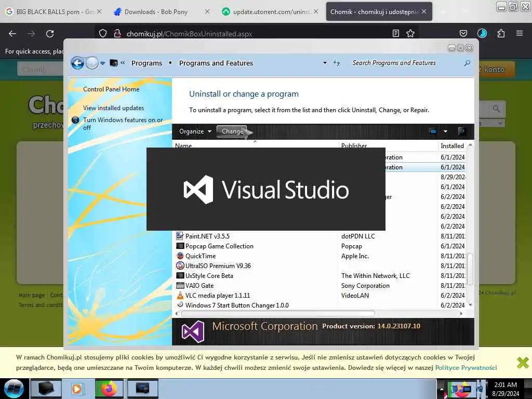
Task: Click the blue circular Firefox toolbar icon
Action: pyautogui.click(x=482, y=33)
